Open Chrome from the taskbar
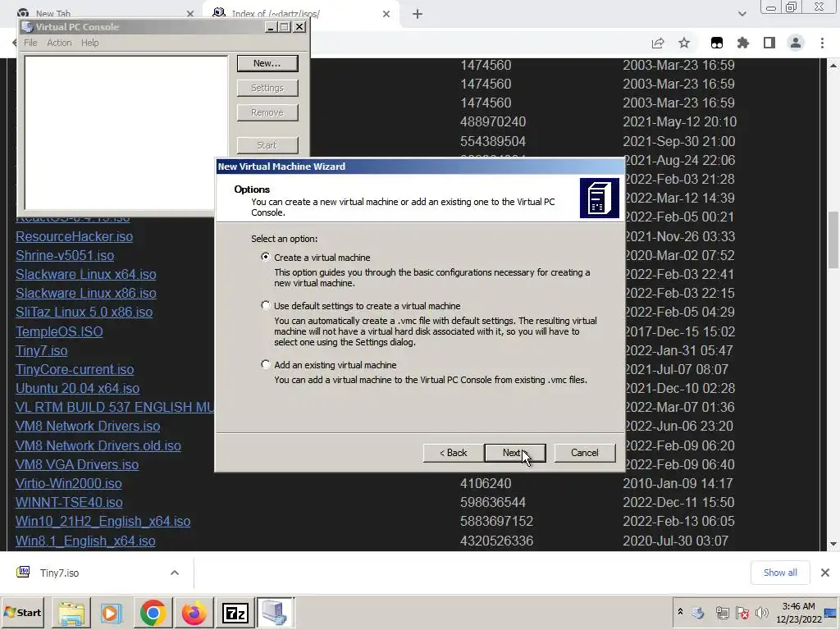The width and height of the screenshot is (840, 630). coord(153,612)
